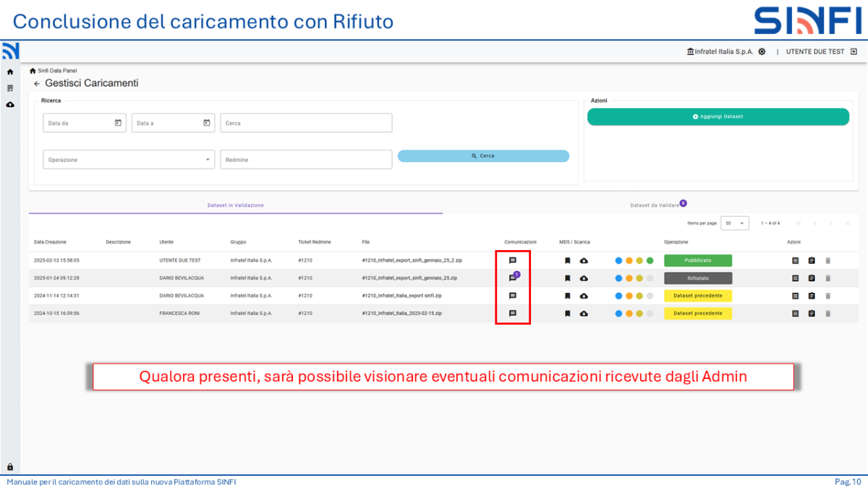Open the Operazione dropdown

coord(206,159)
